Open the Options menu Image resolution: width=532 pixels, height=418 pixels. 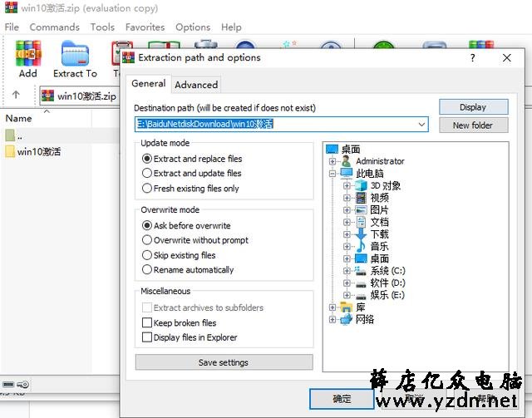[193, 27]
